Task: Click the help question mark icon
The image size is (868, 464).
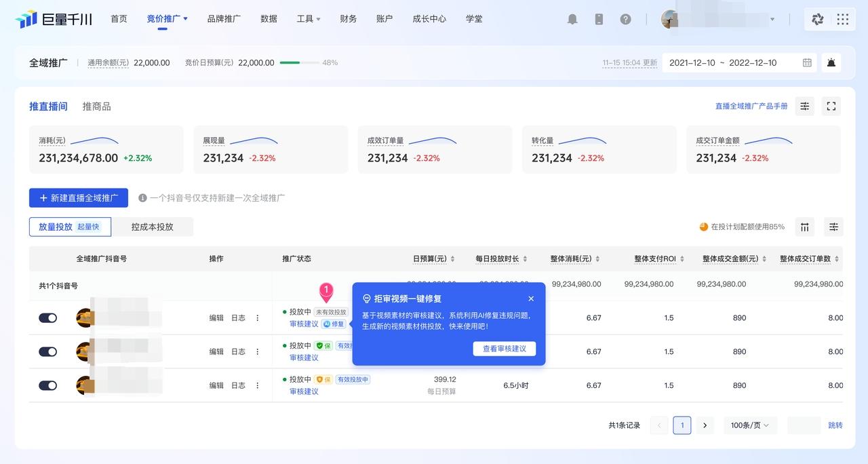Action: pos(625,19)
